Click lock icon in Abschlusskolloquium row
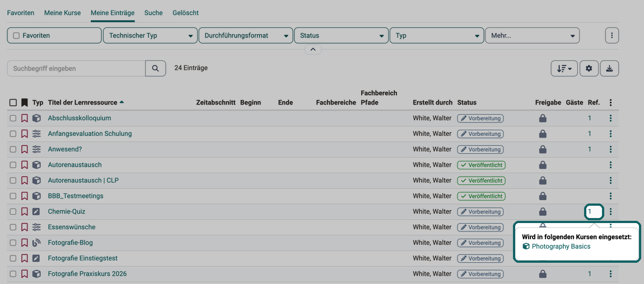Screen dimensions: 644x284 click(543, 119)
